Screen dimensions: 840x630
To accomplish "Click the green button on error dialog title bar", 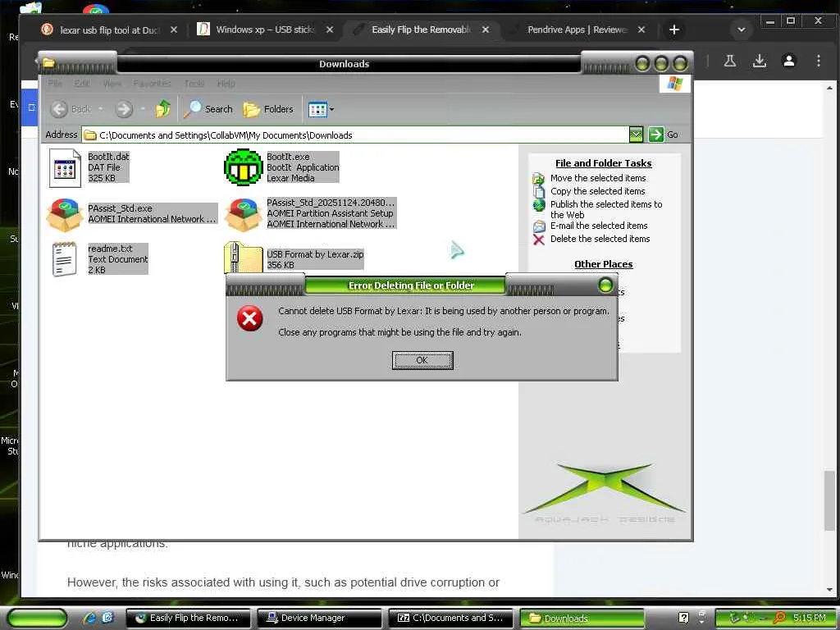I will 605,285.
